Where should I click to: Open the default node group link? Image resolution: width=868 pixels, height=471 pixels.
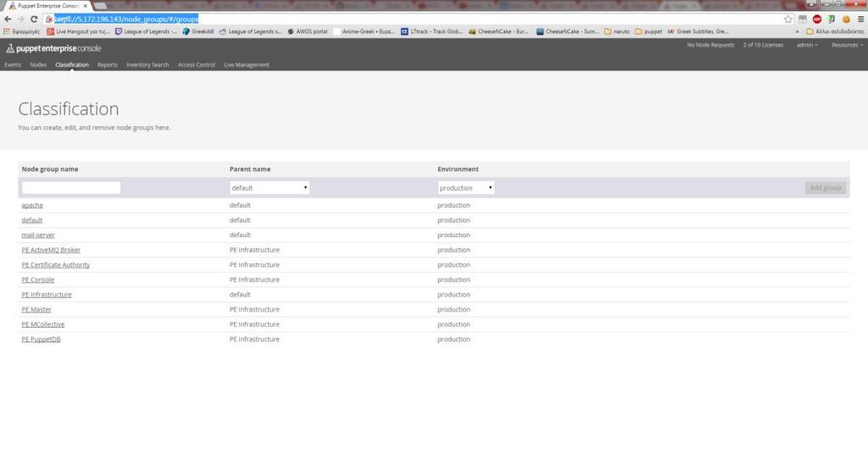tap(32, 220)
